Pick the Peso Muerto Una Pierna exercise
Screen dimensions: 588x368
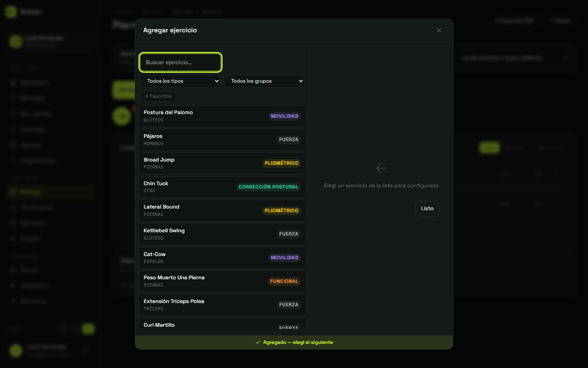(x=222, y=281)
